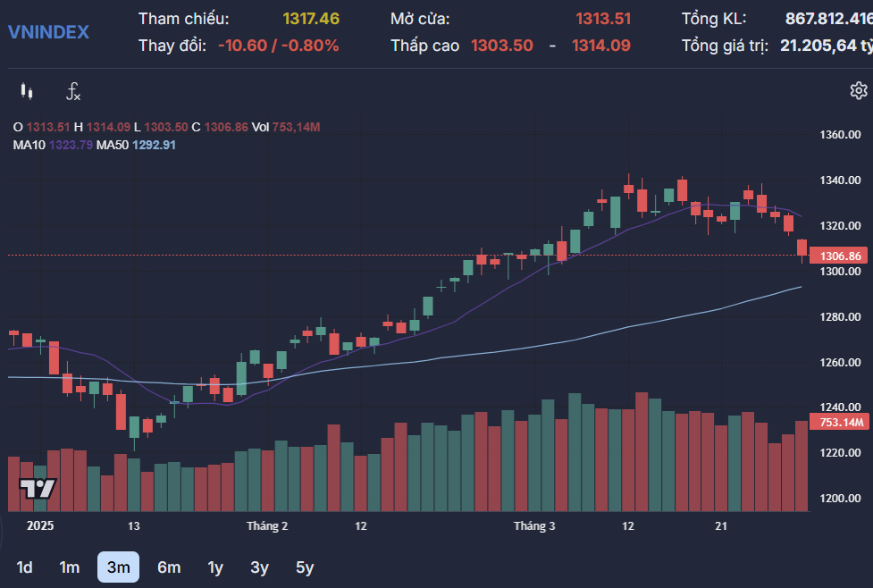Toggle the 1d timeframe
The width and height of the screenshot is (873, 588).
coord(25,567)
